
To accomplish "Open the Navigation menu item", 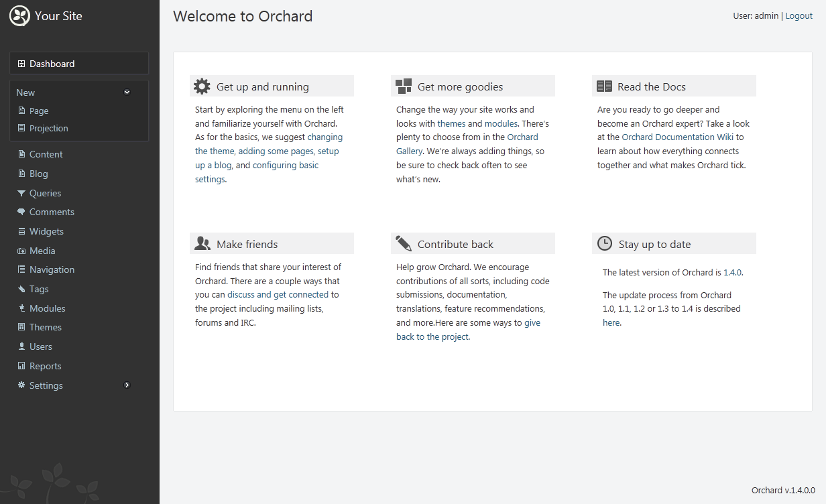I will [52, 269].
